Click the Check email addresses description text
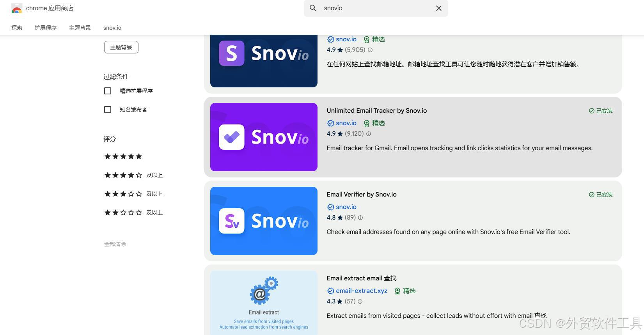This screenshot has width=644, height=335. (448, 232)
